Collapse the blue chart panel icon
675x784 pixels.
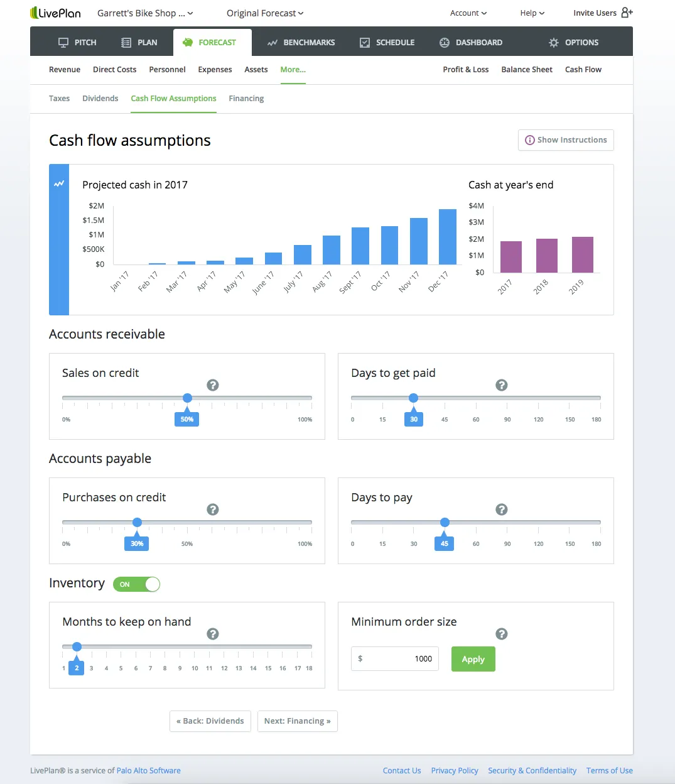[x=59, y=184]
